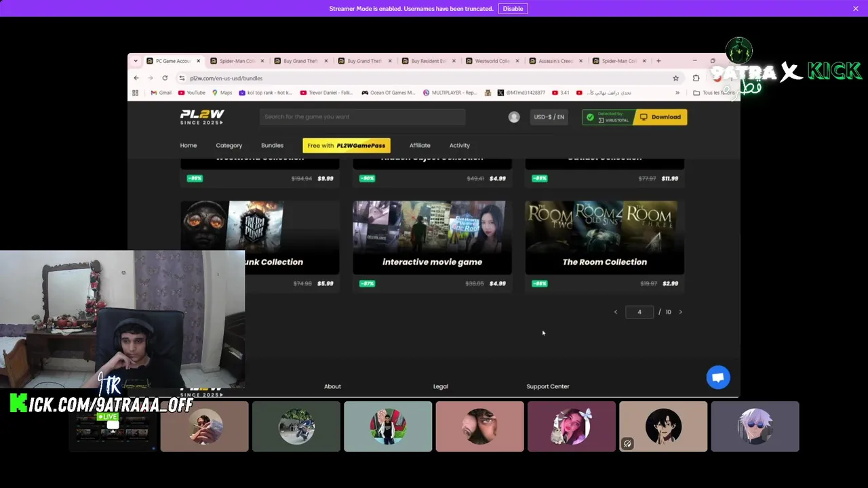Open site info icon beside URL
Screen dimensions: 868x488
pyautogui.click(x=182, y=78)
